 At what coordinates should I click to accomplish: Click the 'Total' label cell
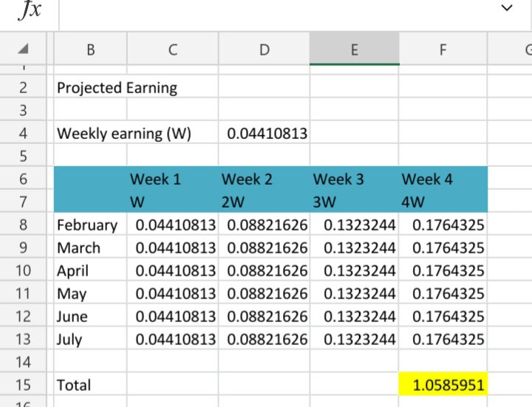pos(90,385)
